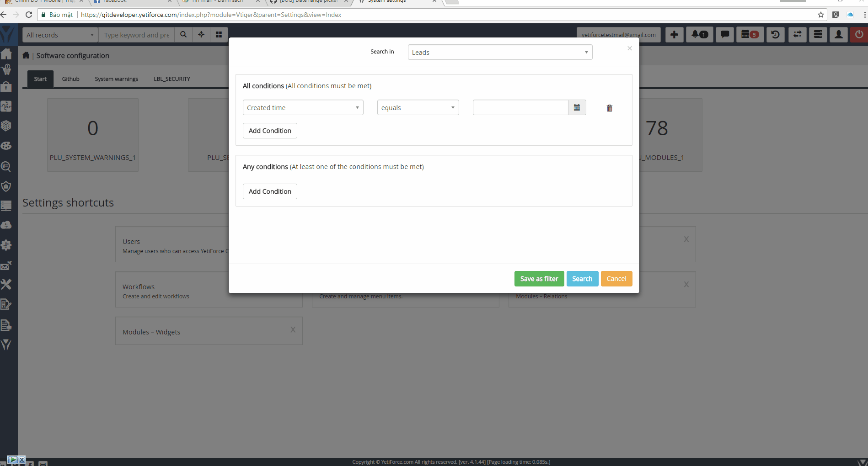The width and height of the screenshot is (868, 466).
Task: Open the home icon in left sidebar
Action: coord(6,54)
